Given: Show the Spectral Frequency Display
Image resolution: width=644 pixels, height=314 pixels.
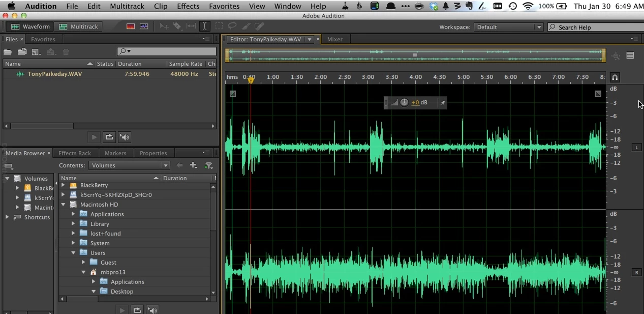Looking at the screenshot, I should pyautogui.click(x=131, y=26).
